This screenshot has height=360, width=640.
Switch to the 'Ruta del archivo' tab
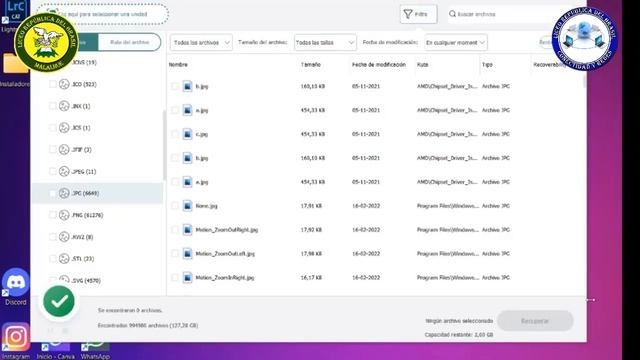tap(129, 42)
